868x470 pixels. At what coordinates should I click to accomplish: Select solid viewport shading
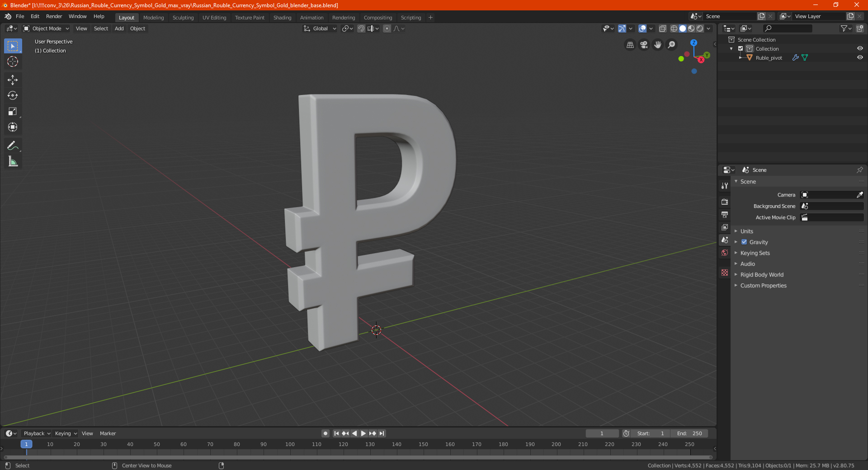[683, 28]
